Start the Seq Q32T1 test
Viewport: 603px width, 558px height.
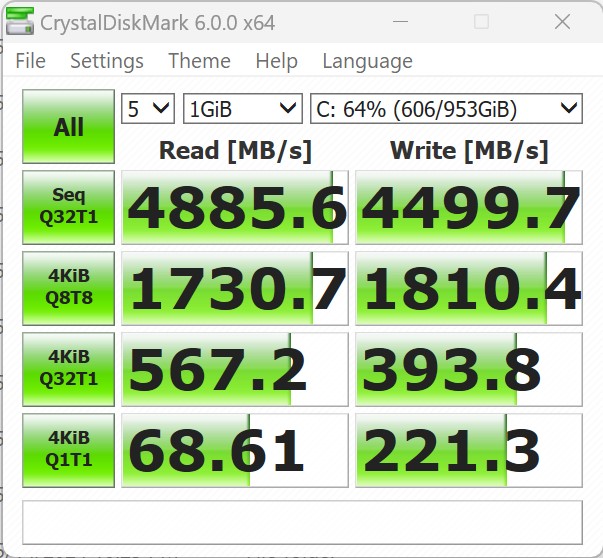pos(68,207)
